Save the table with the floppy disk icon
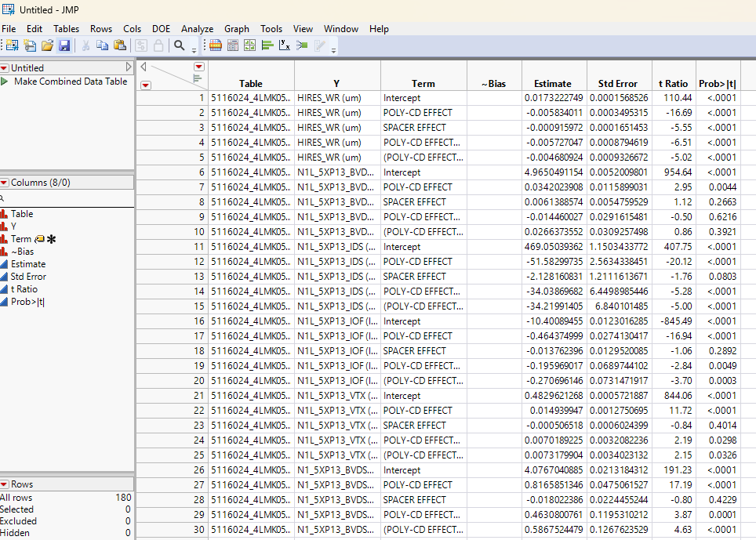Viewport: 756px width, 540px height. (64, 45)
